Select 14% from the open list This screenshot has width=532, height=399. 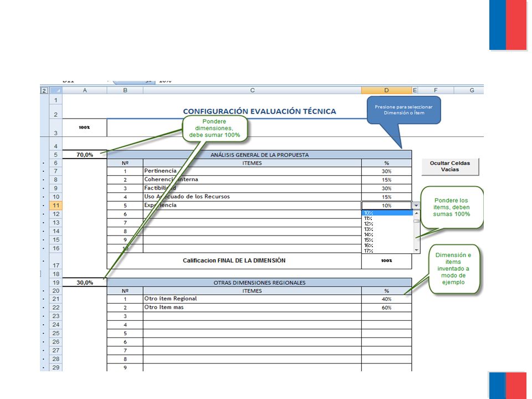tap(387, 235)
